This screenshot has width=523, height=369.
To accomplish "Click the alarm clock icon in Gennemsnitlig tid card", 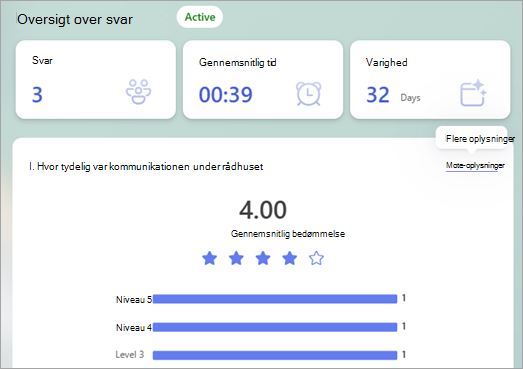I will (309, 94).
